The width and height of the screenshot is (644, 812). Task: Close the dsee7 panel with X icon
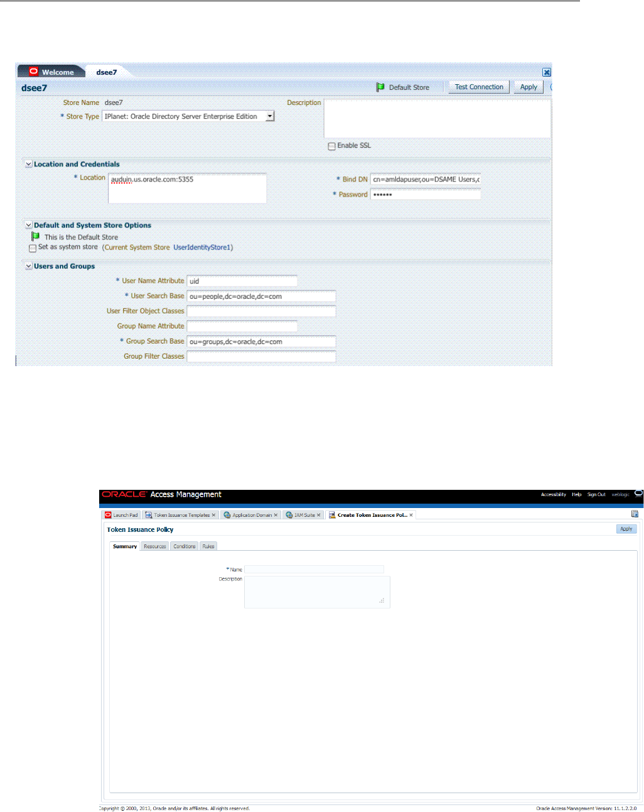547,72
